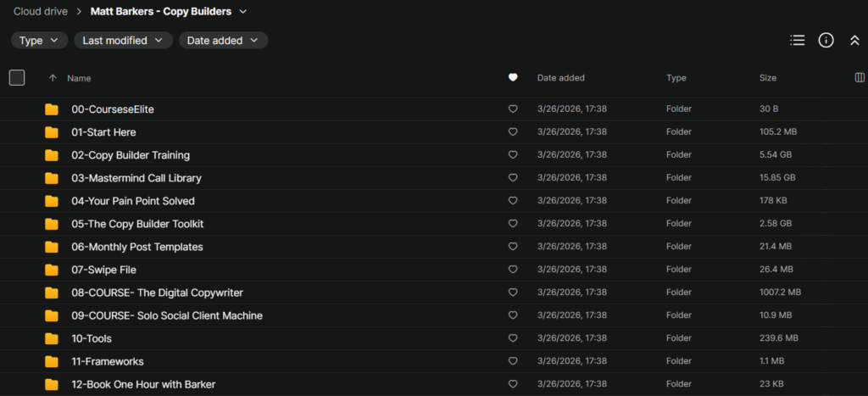The image size is (868, 396).
Task: Go to Cloud drive in breadcrumb
Action: pyautogui.click(x=41, y=11)
